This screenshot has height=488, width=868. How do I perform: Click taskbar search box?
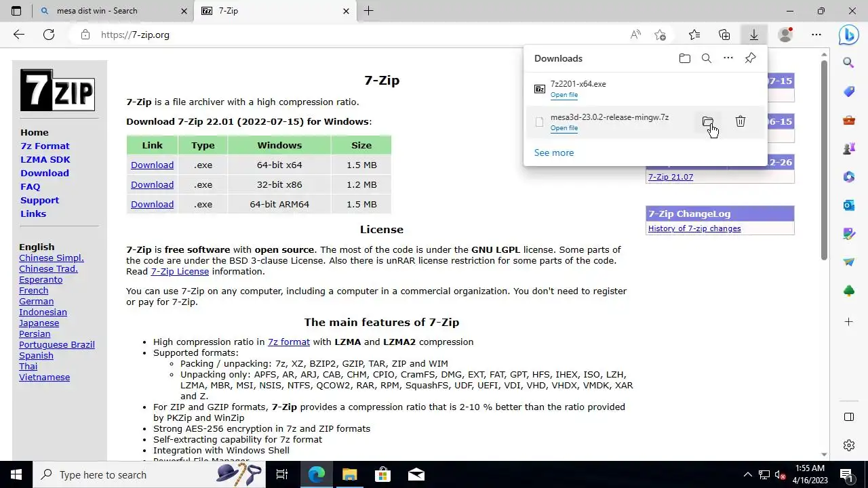(x=149, y=474)
